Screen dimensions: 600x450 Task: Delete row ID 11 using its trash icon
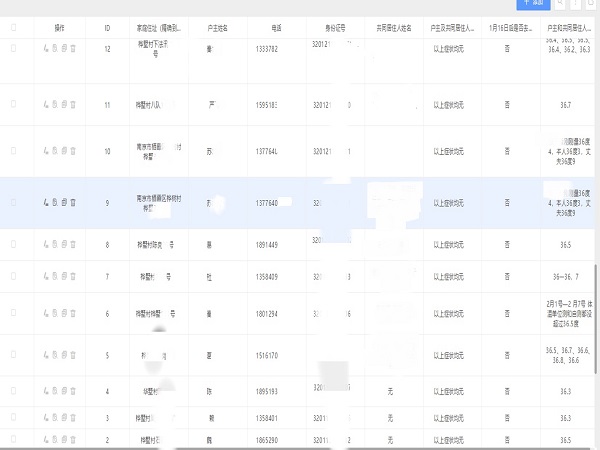tap(73, 104)
